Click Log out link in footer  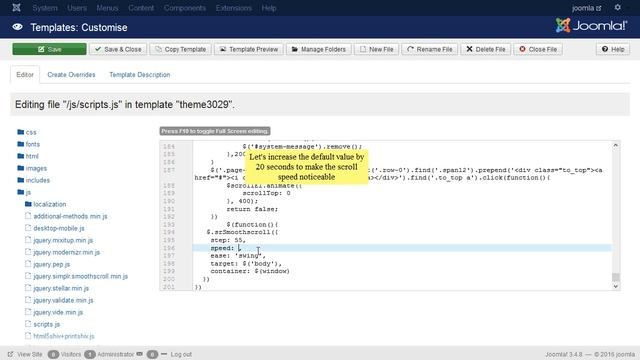181,354
